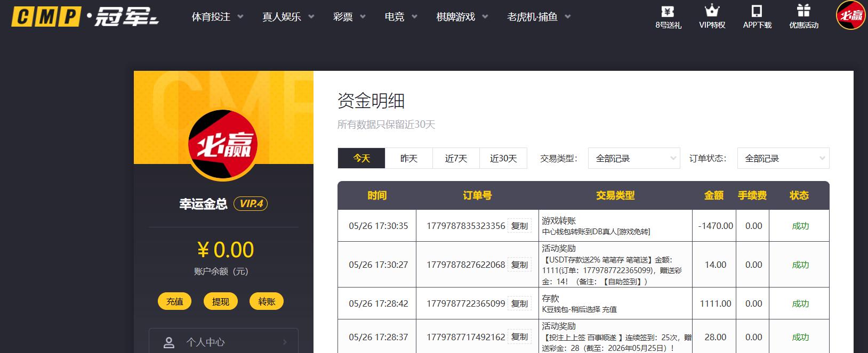
Task: Click the 个人中心 person icon
Action: pyautogui.click(x=169, y=342)
